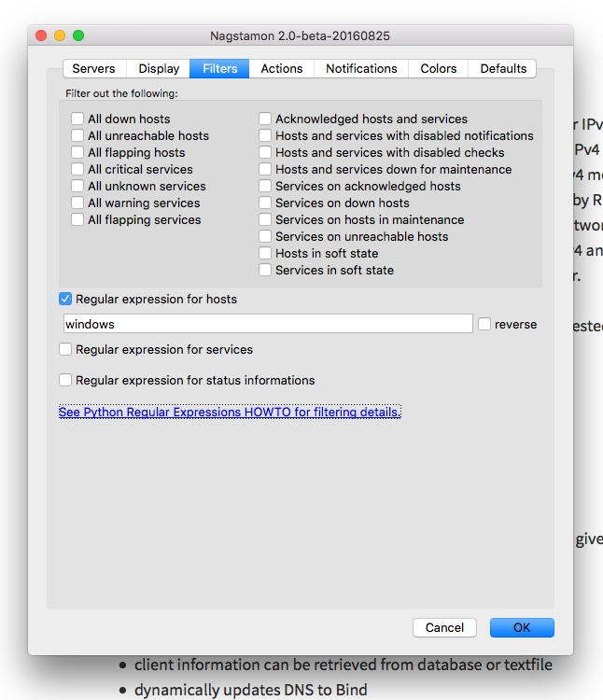Viewport: 603px width, 700px height.
Task: Disable Regular expression for hosts
Action: [x=65, y=300]
